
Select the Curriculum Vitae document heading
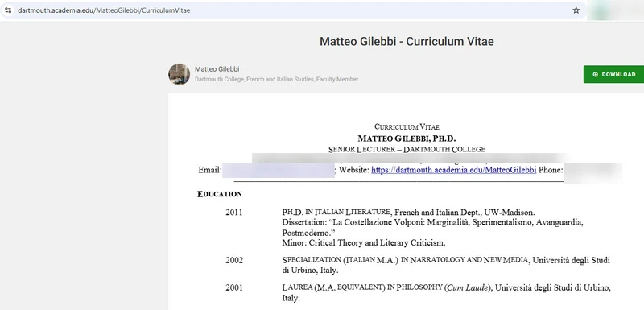click(x=407, y=127)
